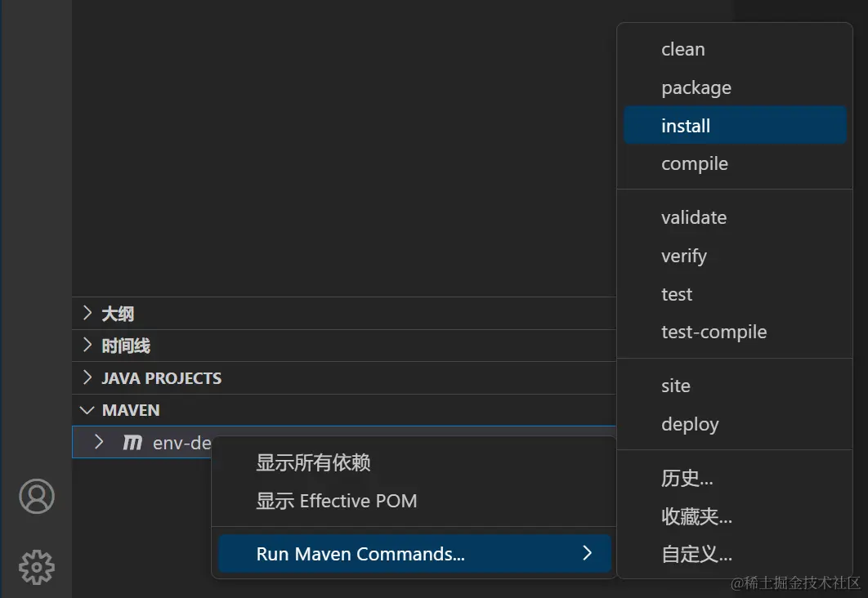Expand the JAVA PROJECTS section
868x598 pixels.
(161, 378)
